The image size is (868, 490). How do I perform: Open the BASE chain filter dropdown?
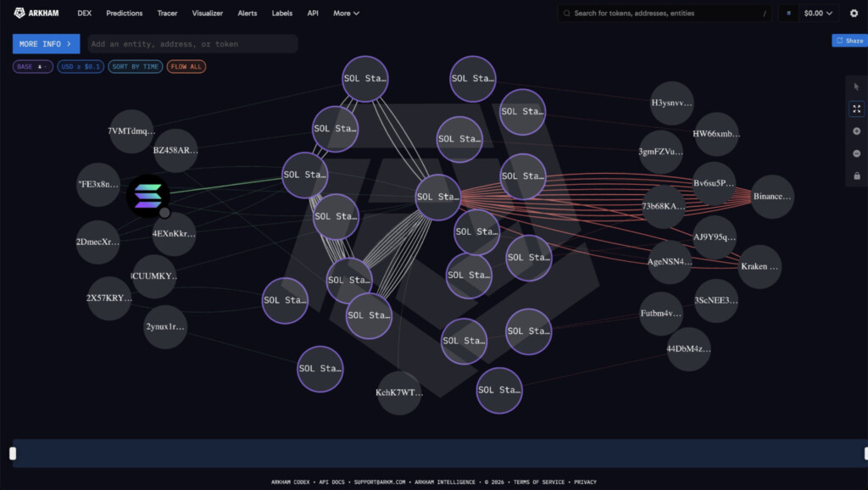(x=33, y=66)
